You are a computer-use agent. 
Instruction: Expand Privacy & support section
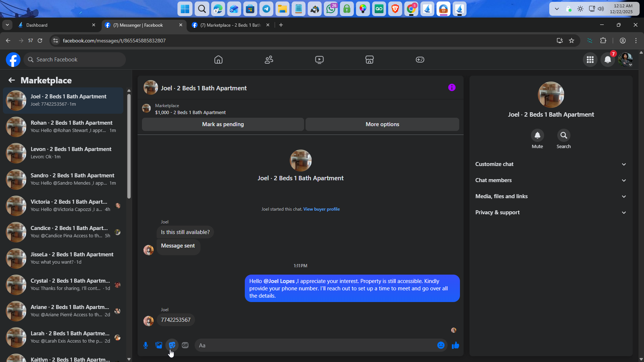(551, 212)
